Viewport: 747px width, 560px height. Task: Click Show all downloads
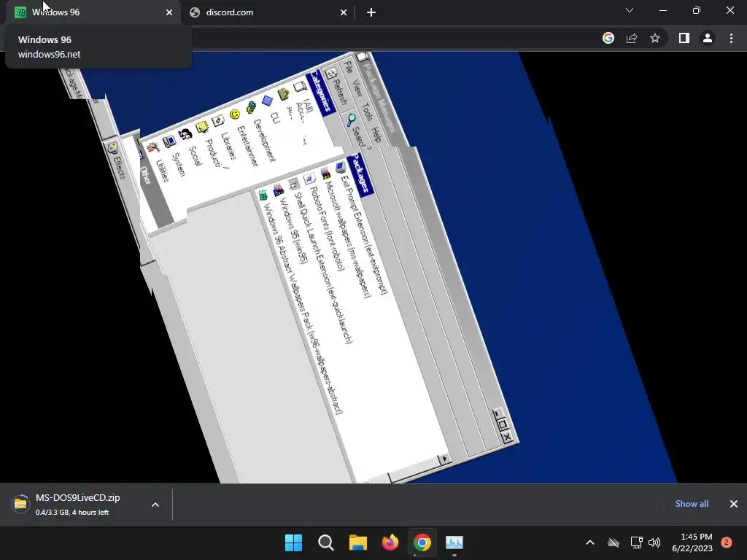pos(692,504)
